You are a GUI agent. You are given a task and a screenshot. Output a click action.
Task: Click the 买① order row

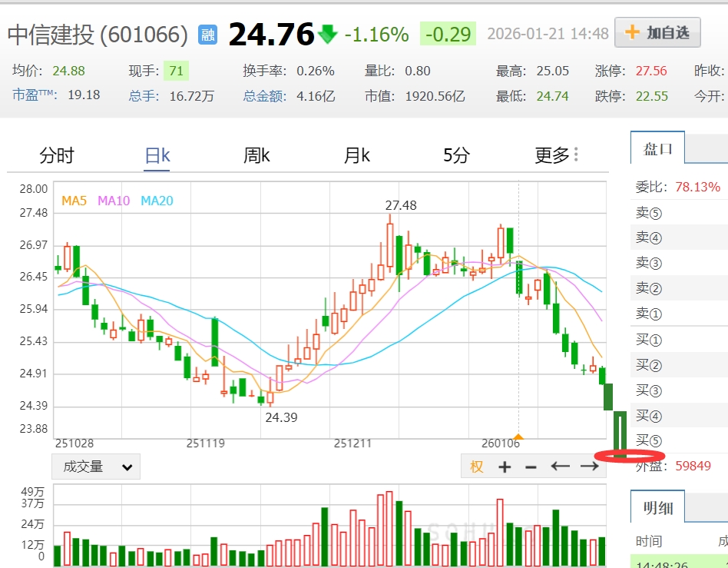click(x=680, y=339)
